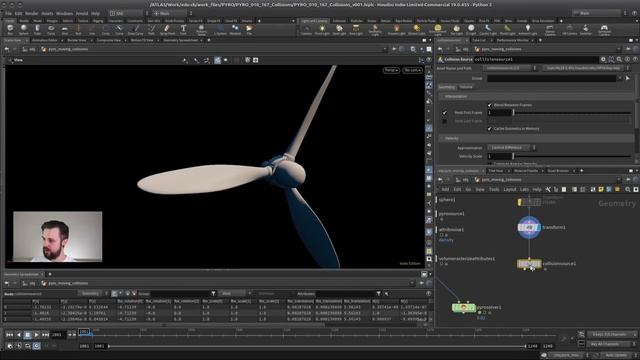Add a Spot Light from the shelf
Screen dimensions: 640x360
point(339,29)
